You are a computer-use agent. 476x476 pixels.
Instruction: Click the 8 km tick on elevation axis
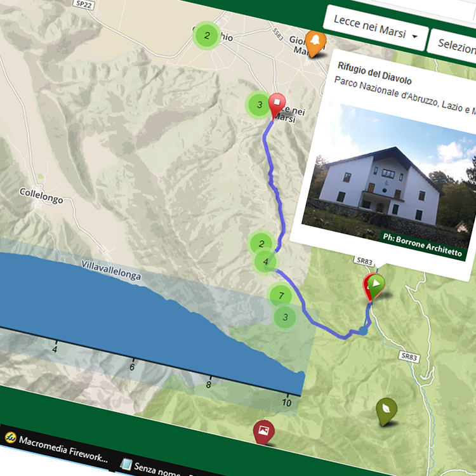(x=209, y=385)
